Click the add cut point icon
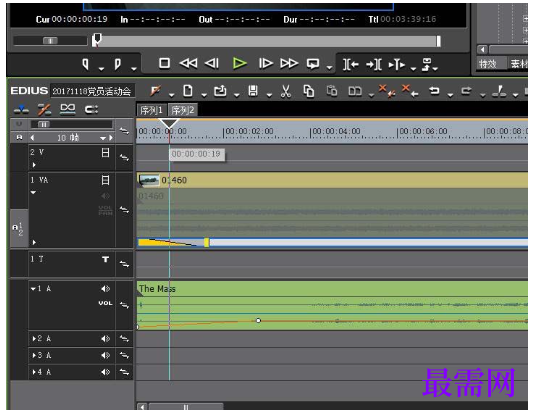Viewport: 534px width, 414px height. 499,91
